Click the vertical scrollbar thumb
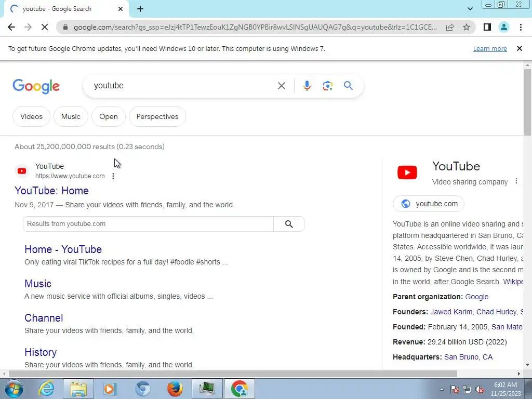 [527, 102]
